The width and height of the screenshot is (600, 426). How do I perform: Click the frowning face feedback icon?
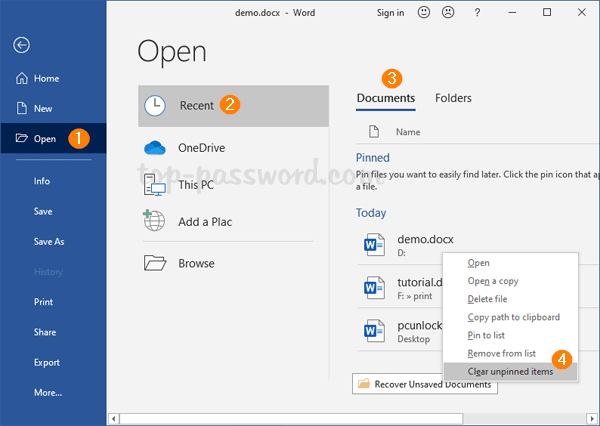[453, 13]
